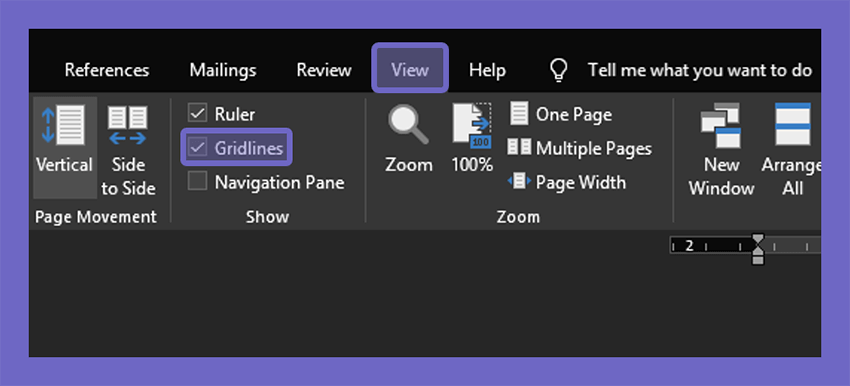Uncheck the Ruler checkbox
850x386 pixels.
coord(197,113)
